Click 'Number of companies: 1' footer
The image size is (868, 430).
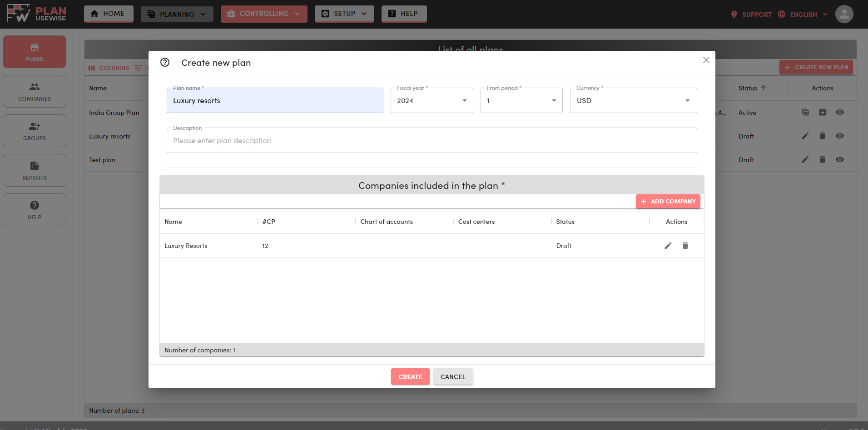pyautogui.click(x=200, y=350)
